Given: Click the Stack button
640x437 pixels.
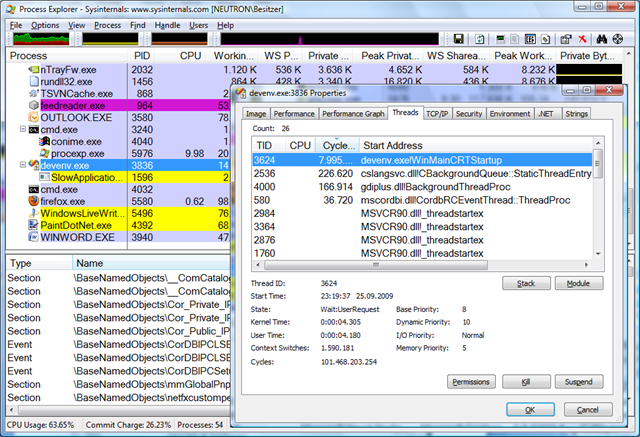Looking at the screenshot, I should [x=526, y=283].
